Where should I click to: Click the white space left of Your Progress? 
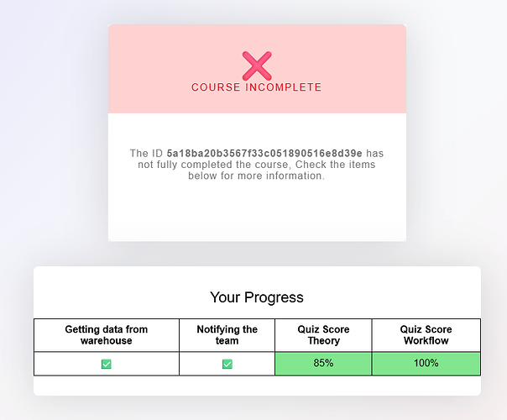[121, 297]
